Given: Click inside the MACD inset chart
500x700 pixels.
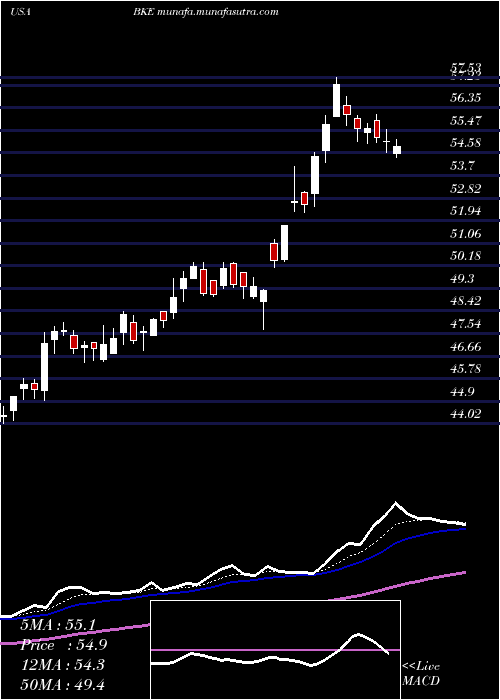Looking at the screenshot, I should point(275,650).
